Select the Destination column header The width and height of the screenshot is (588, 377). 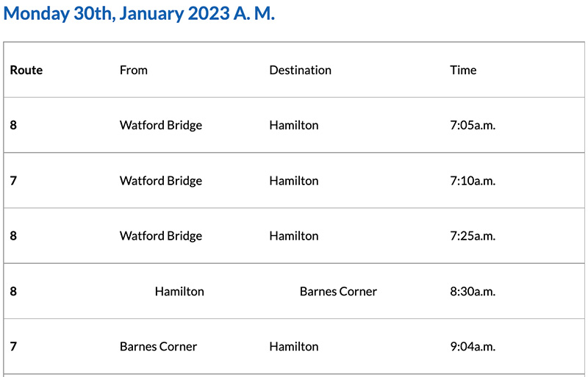pyautogui.click(x=300, y=71)
